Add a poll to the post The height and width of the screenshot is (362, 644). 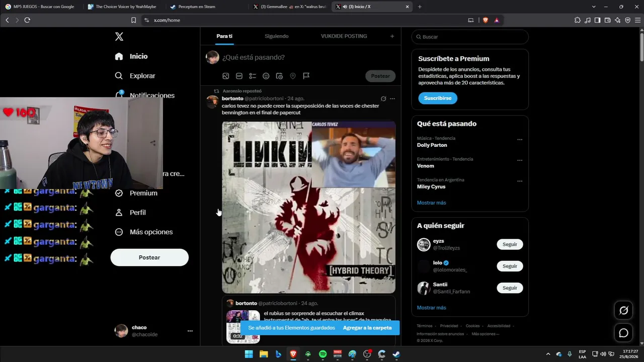(x=253, y=76)
